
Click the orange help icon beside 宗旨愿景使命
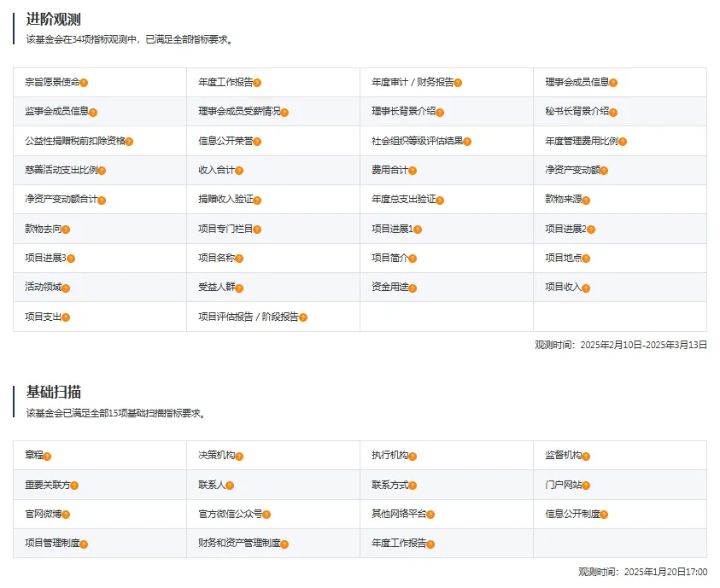[x=85, y=83]
